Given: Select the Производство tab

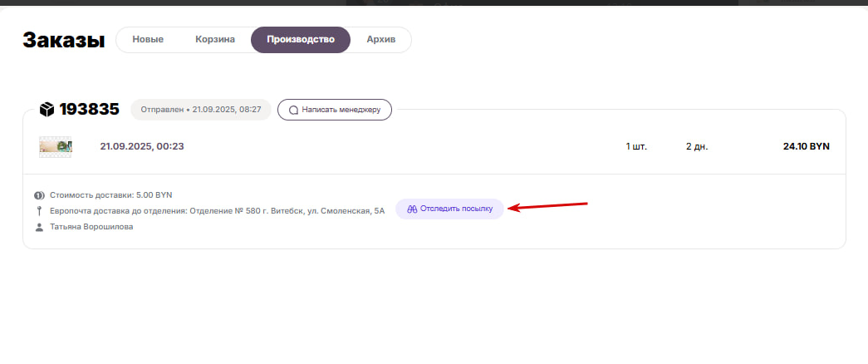Looking at the screenshot, I should pos(301,40).
